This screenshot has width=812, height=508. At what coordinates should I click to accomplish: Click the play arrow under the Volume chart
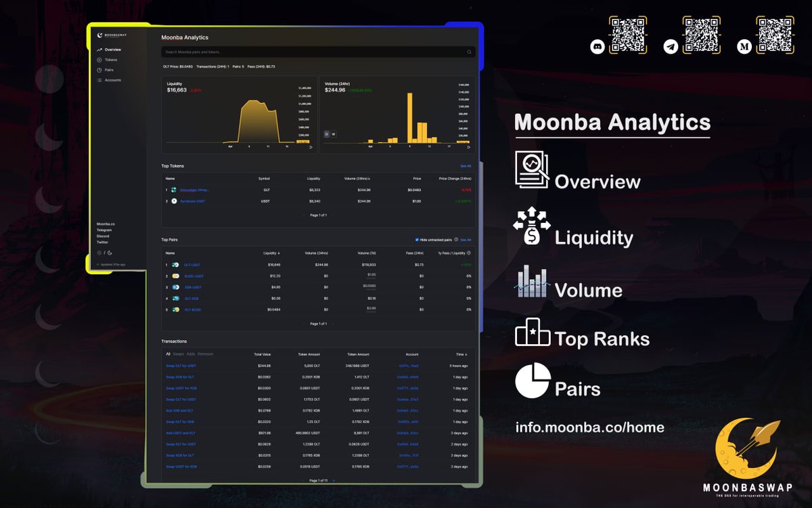pos(470,147)
